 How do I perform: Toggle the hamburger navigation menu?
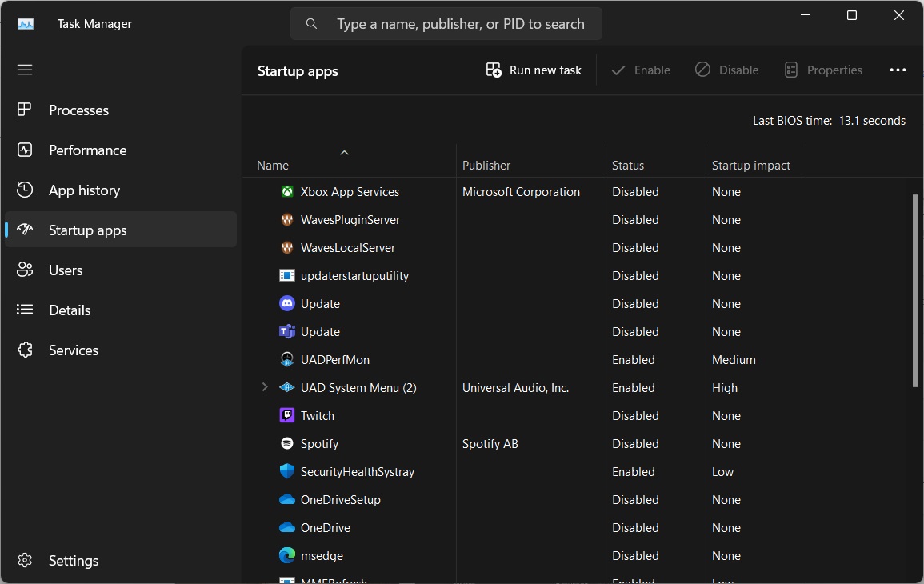point(25,70)
